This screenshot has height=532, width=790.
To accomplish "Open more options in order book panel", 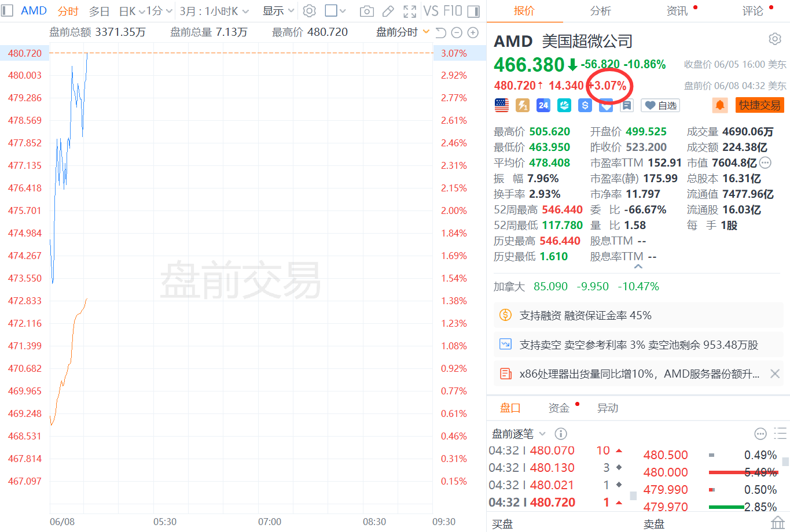I will pos(760,434).
